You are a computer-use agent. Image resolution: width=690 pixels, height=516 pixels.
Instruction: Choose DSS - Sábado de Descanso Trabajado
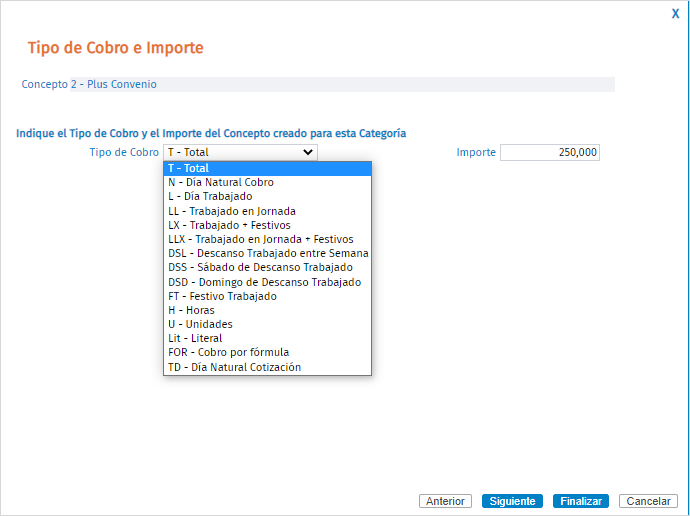pyautogui.click(x=267, y=267)
